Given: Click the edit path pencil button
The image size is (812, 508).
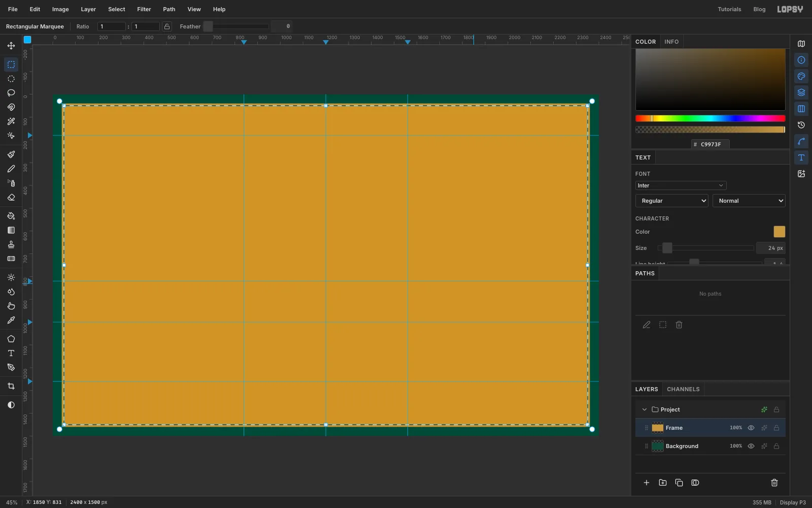Looking at the screenshot, I should pos(647,325).
